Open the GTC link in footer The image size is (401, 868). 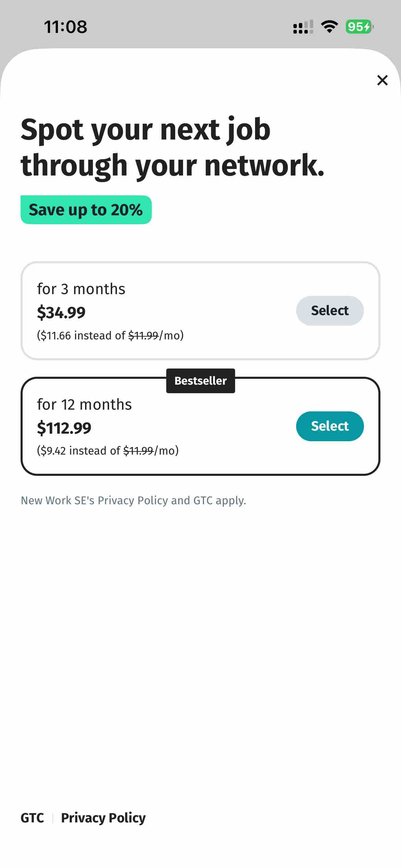tap(32, 818)
